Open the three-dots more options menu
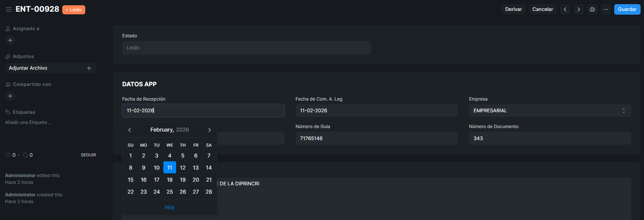 [606, 9]
